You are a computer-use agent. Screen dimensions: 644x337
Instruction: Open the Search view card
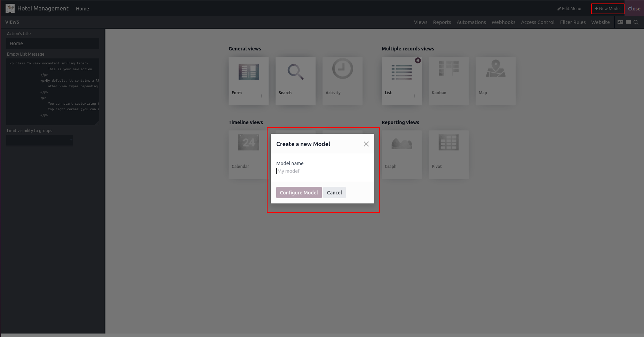[x=295, y=81]
